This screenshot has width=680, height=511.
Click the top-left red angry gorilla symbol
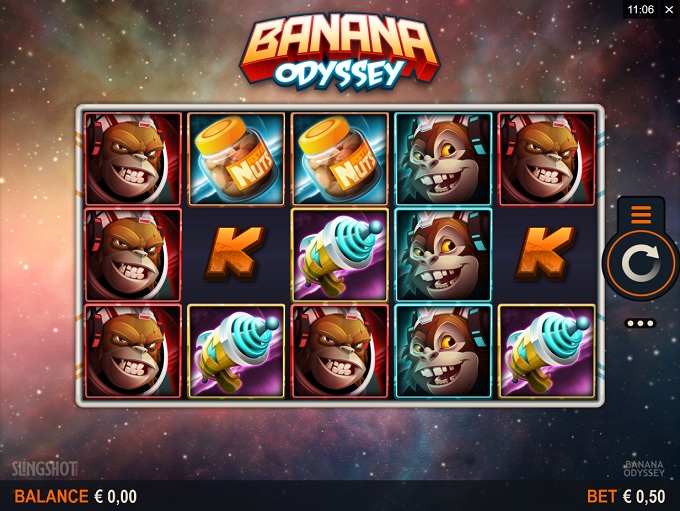133,159
